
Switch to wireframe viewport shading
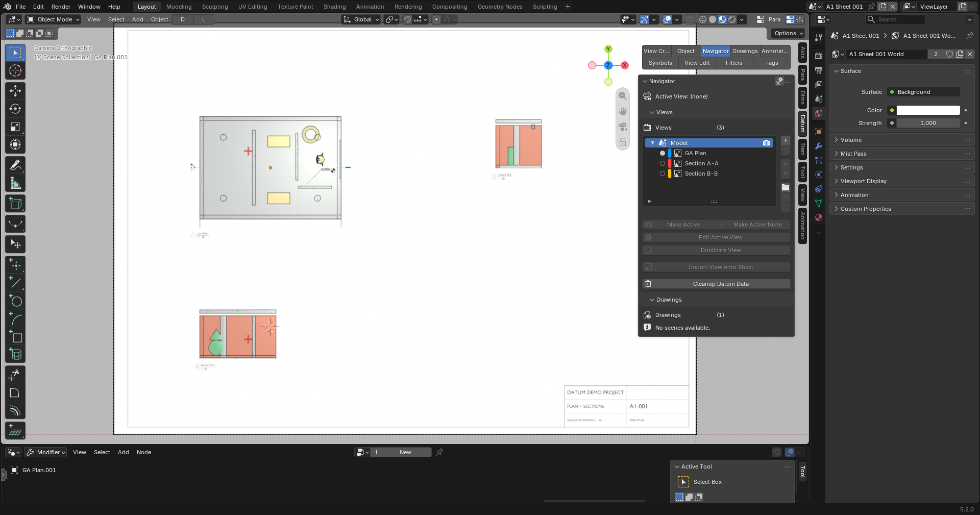click(703, 19)
